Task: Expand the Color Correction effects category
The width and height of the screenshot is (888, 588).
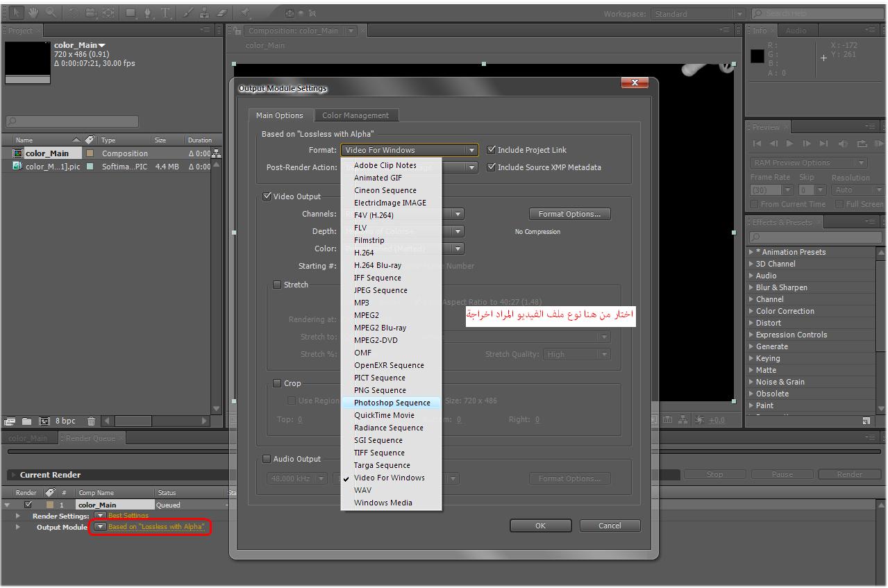Action: pos(751,311)
